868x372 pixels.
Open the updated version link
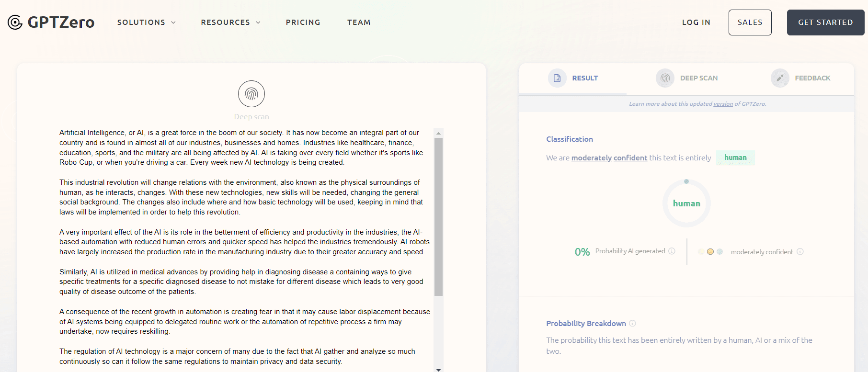click(x=723, y=104)
